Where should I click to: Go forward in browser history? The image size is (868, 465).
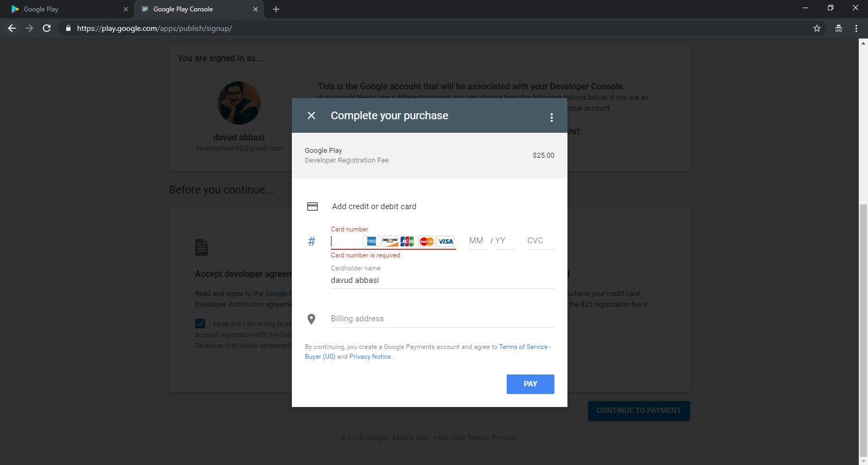pyautogui.click(x=29, y=28)
